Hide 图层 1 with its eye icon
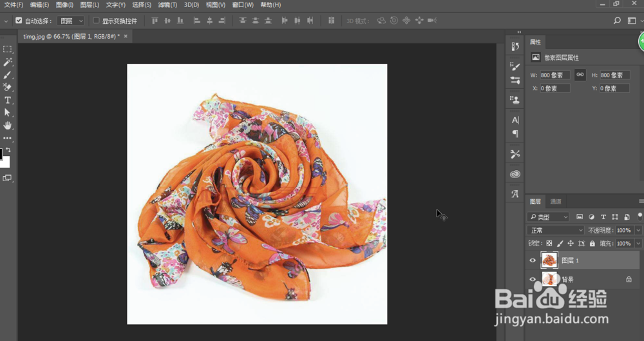This screenshot has width=644, height=341. pos(533,260)
